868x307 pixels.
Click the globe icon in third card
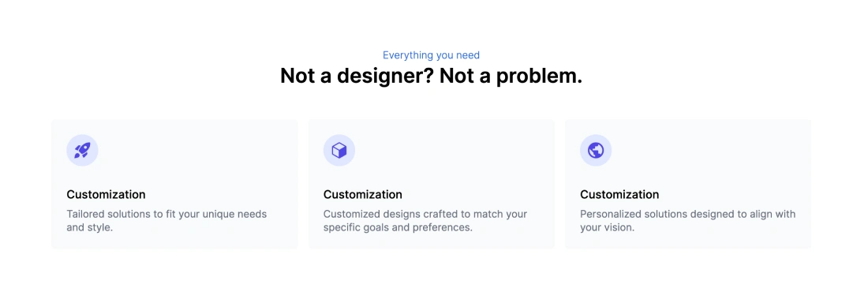click(x=596, y=150)
